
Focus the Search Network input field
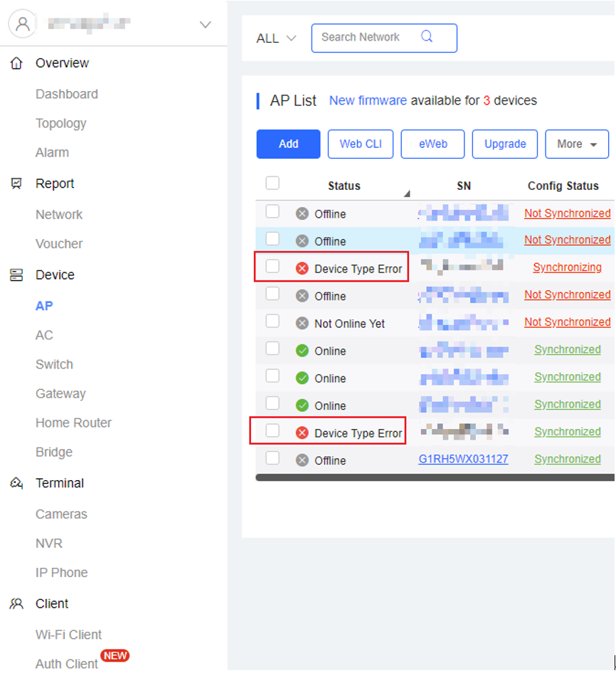point(366,38)
